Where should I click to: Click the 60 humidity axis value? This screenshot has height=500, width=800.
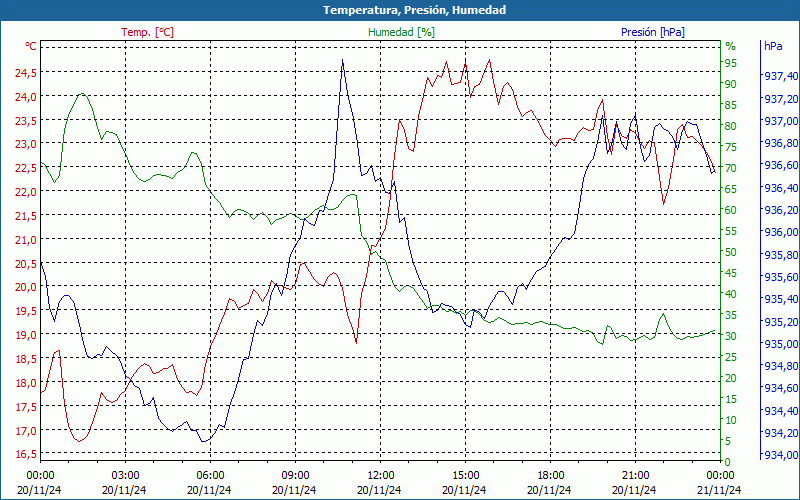(x=731, y=210)
